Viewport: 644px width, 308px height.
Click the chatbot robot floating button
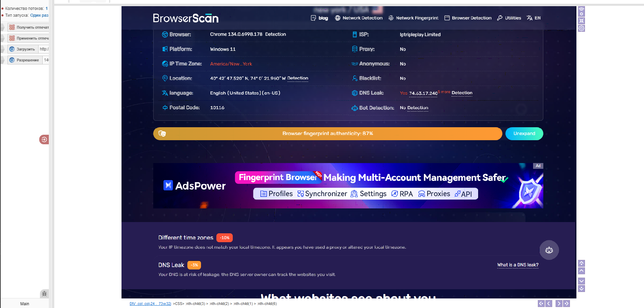[x=549, y=250]
